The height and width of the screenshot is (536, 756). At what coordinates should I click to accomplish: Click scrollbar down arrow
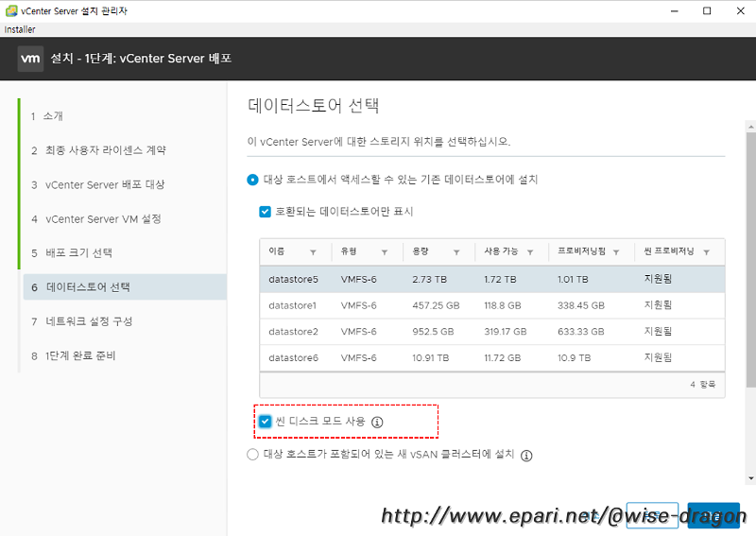(750, 478)
